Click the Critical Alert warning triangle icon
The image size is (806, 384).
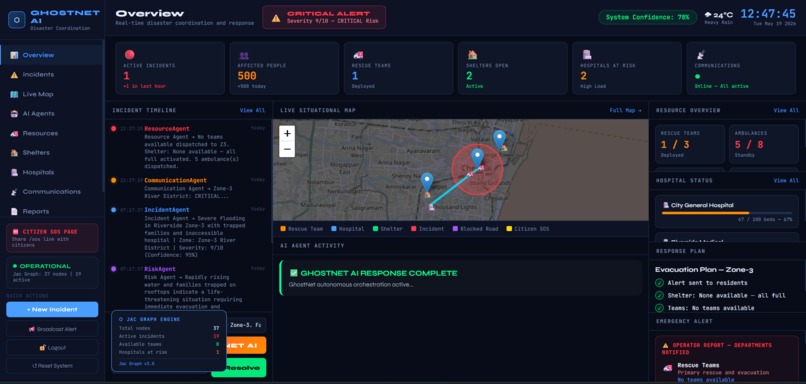click(x=276, y=18)
